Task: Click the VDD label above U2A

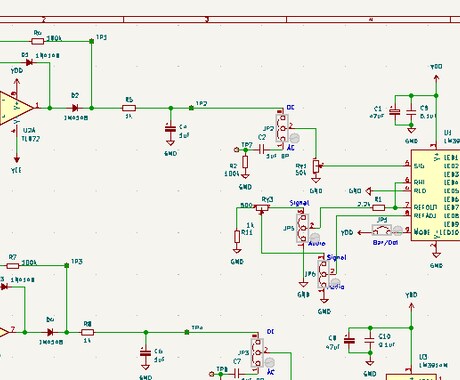Action: click(17, 71)
